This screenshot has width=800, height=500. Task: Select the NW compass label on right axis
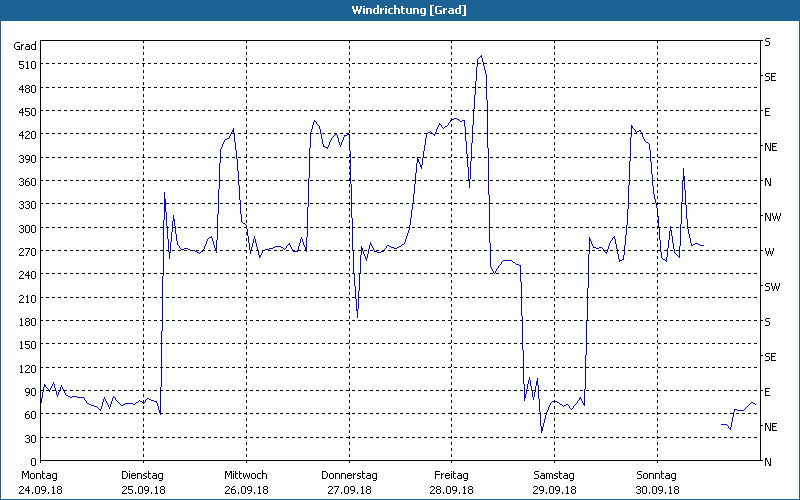point(772,217)
